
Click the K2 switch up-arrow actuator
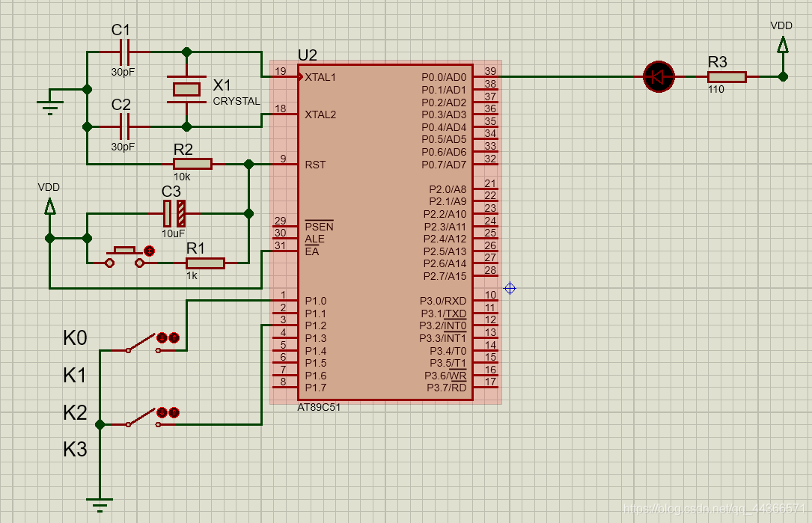click(174, 412)
